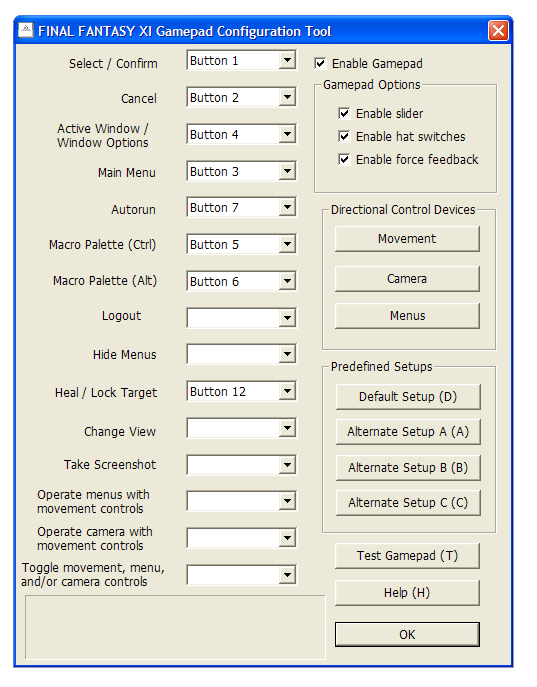Image resolution: width=537 pixels, height=687 pixels.
Task: Click the application icon in title bar
Action: coord(26,30)
